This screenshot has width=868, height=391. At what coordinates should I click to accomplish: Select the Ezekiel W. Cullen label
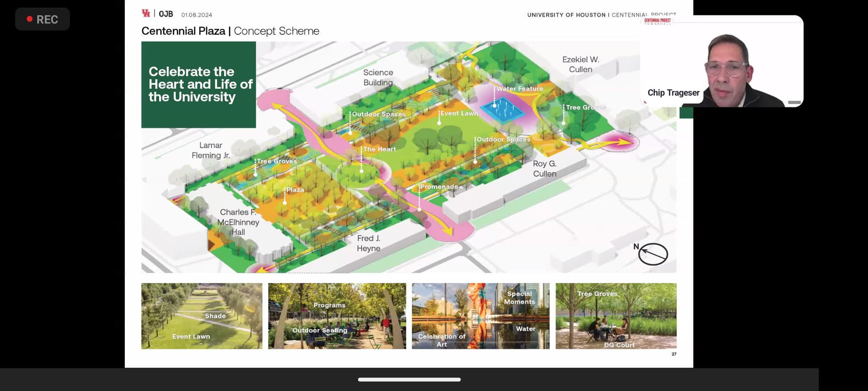(580, 64)
